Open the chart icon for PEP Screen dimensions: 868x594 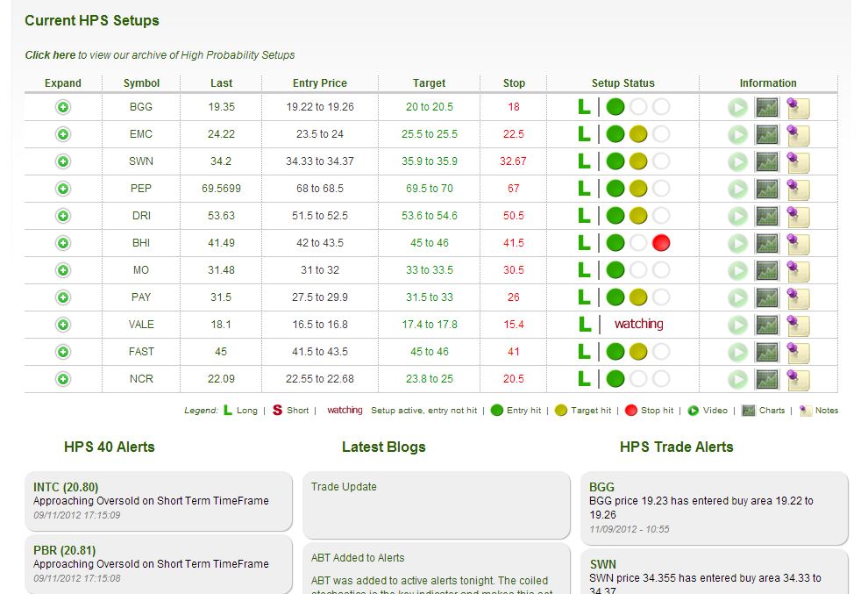coord(767,190)
